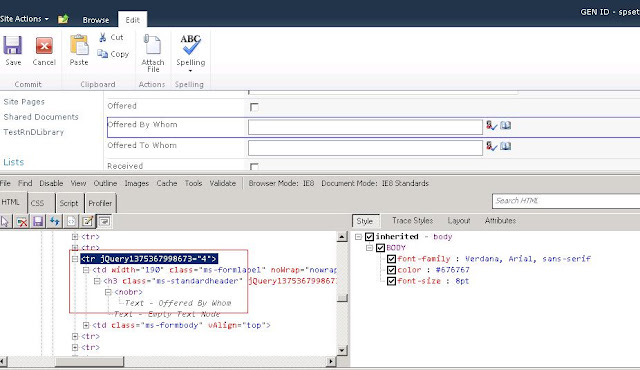Uncheck the color #676767 property checkbox
Image resolution: width=640 pixels, height=370 pixels.
(391, 270)
